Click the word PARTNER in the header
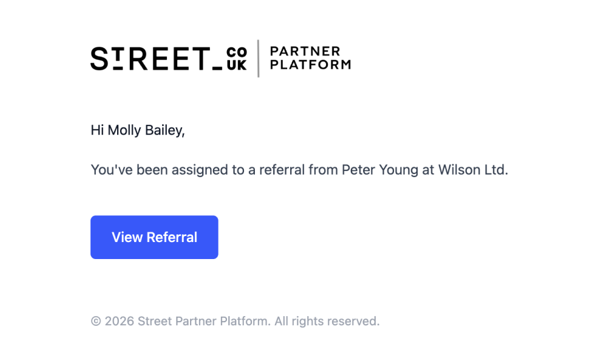Screen dimensions: 607x364 (305, 52)
